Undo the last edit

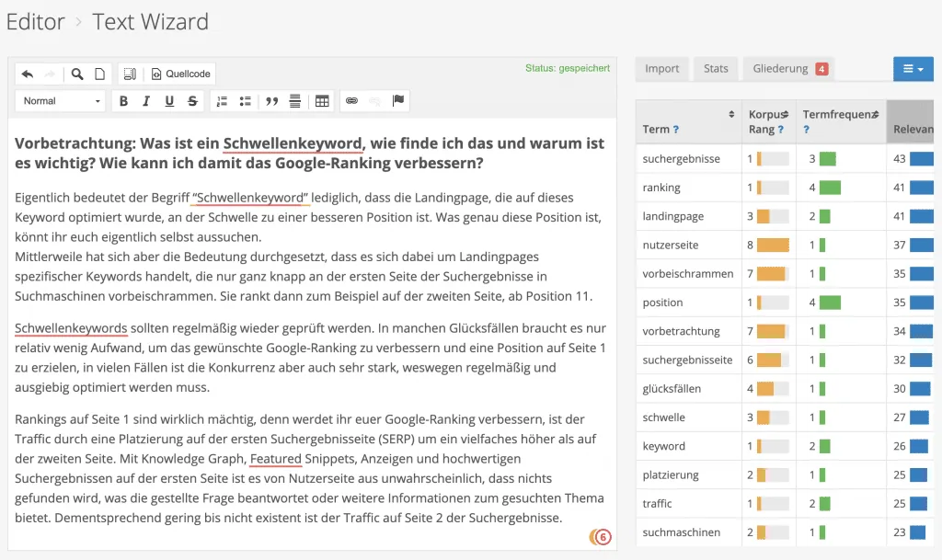coord(27,74)
